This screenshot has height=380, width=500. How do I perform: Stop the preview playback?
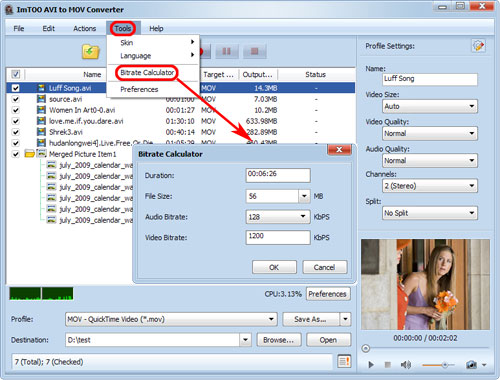point(387,365)
